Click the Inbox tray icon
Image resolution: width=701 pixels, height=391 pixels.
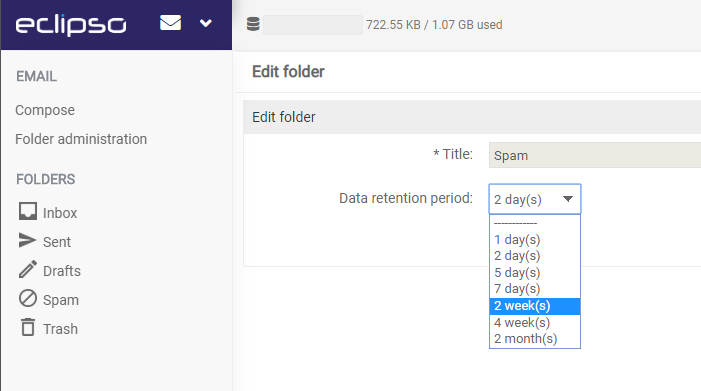click(x=28, y=211)
